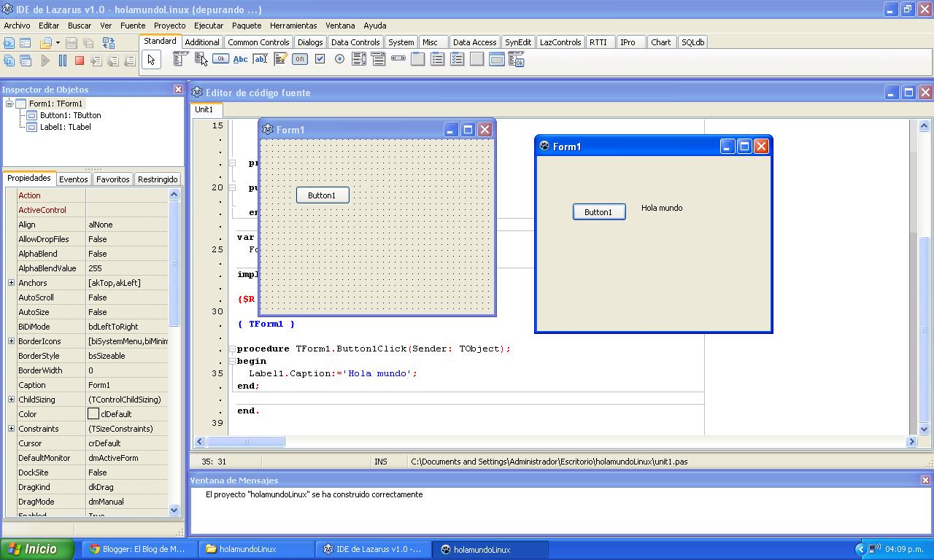
Task: Click the Save All toolbar icon
Action: pos(88,44)
